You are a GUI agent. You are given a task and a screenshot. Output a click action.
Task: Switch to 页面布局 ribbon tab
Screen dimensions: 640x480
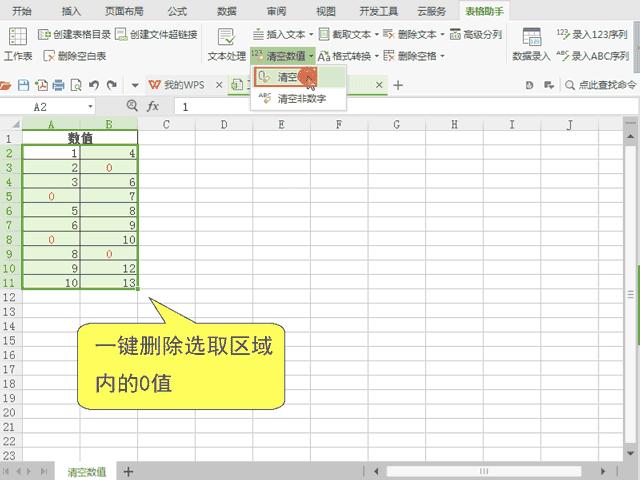pos(124,11)
